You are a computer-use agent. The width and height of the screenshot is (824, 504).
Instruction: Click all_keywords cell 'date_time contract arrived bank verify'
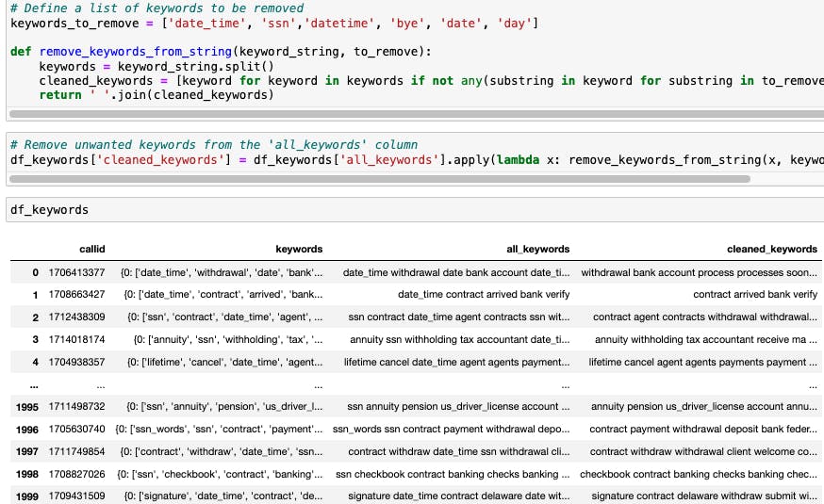point(484,294)
